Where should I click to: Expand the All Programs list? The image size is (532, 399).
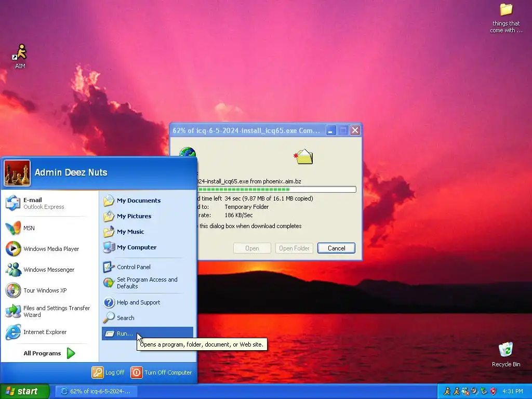[x=49, y=353]
